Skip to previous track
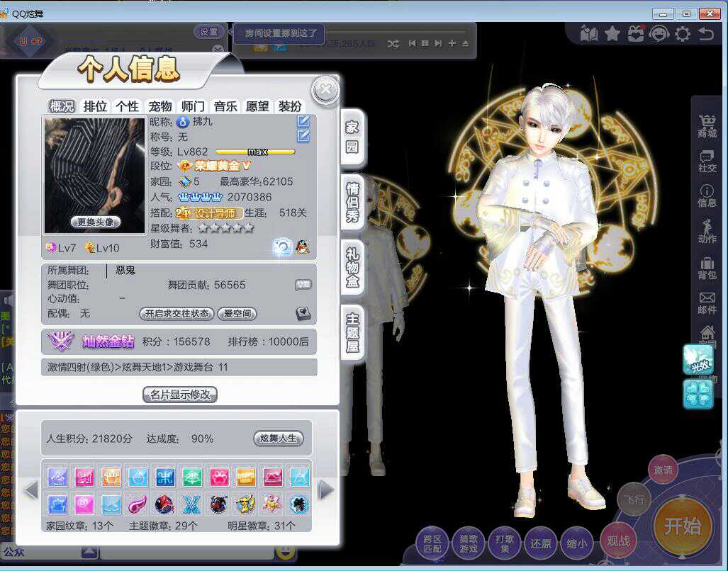 click(413, 43)
